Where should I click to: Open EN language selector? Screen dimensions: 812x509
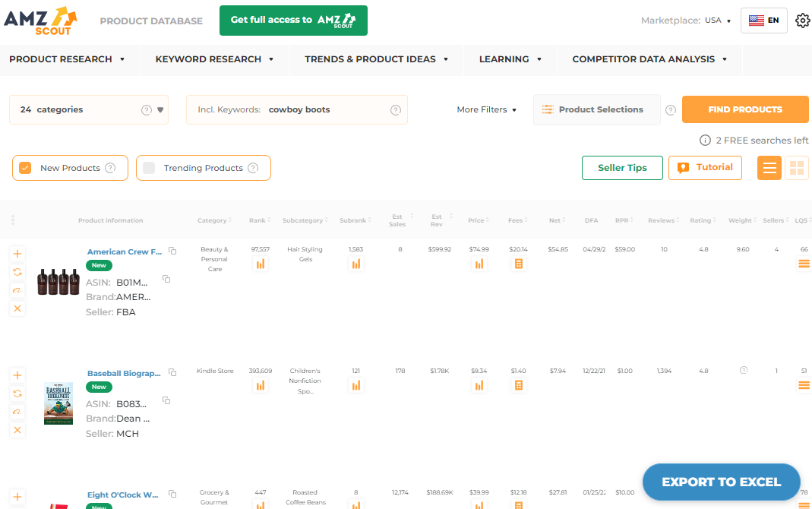[764, 21]
